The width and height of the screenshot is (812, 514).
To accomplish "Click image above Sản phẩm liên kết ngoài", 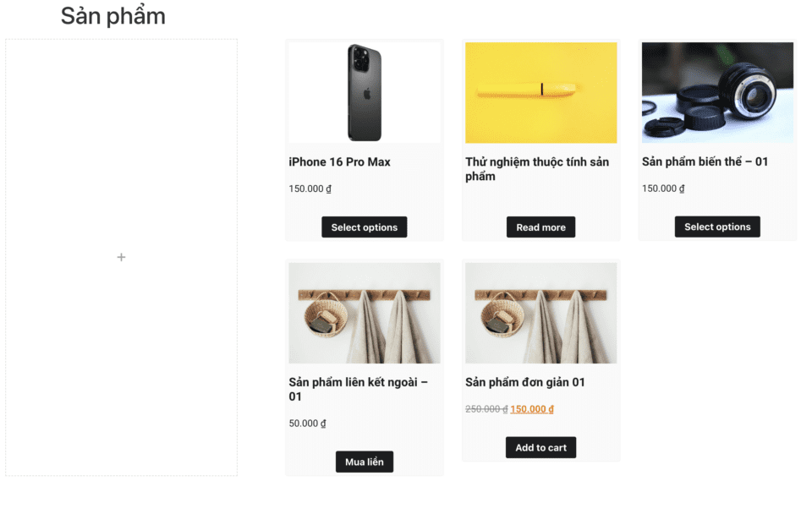I will point(365,313).
